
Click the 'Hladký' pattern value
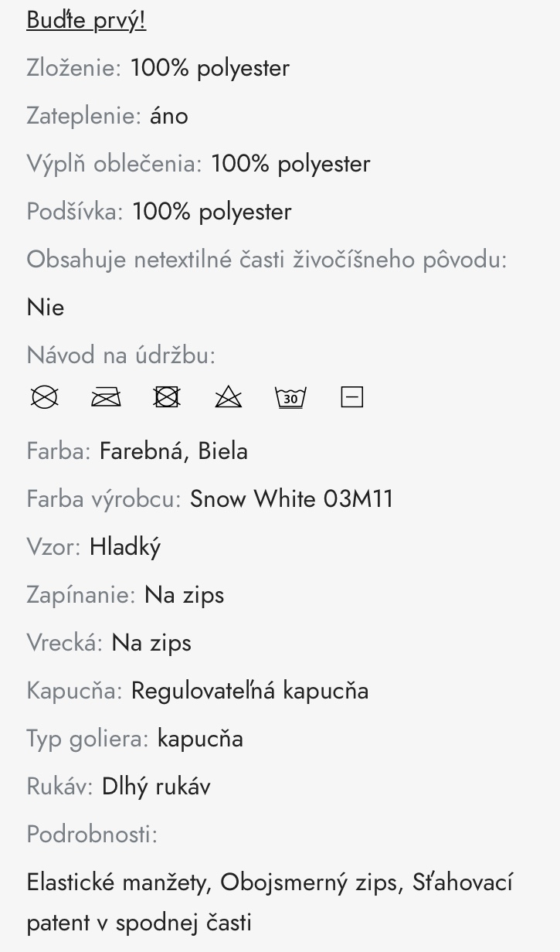click(125, 547)
